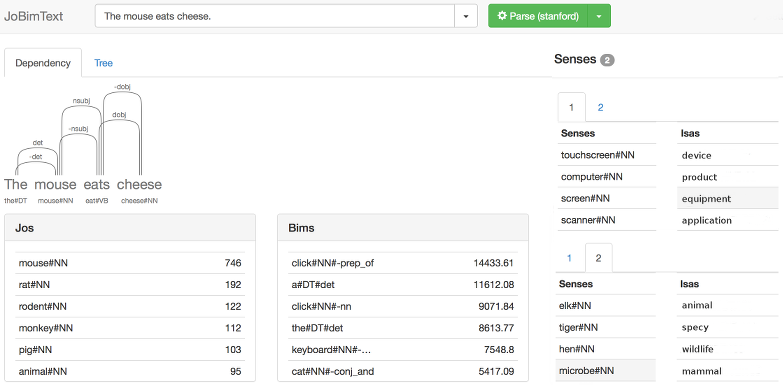Select the Dependency tab

(43, 63)
